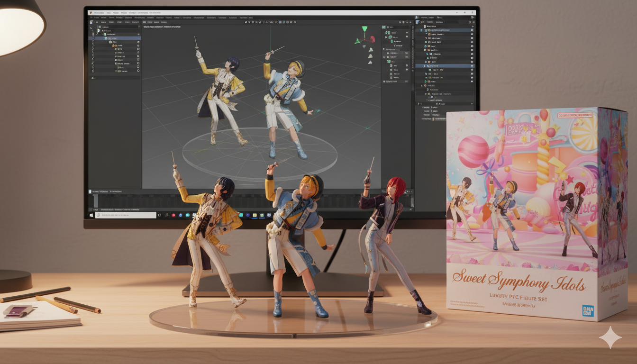Toggle visibility of lower highlighted right outliner row
637x364 pixels.
[x=472, y=66]
